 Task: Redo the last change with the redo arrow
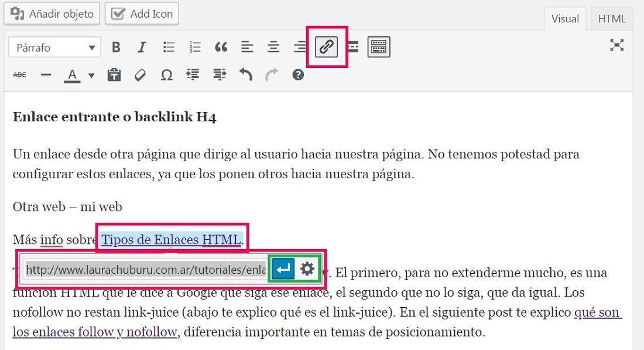pyautogui.click(x=271, y=74)
